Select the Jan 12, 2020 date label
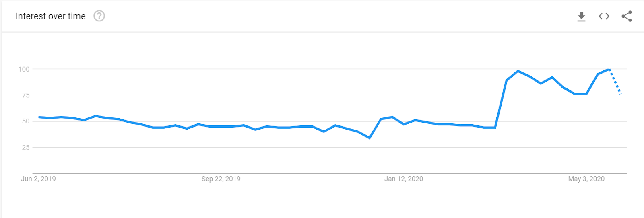The height and width of the screenshot is (218, 644). tap(404, 179)
